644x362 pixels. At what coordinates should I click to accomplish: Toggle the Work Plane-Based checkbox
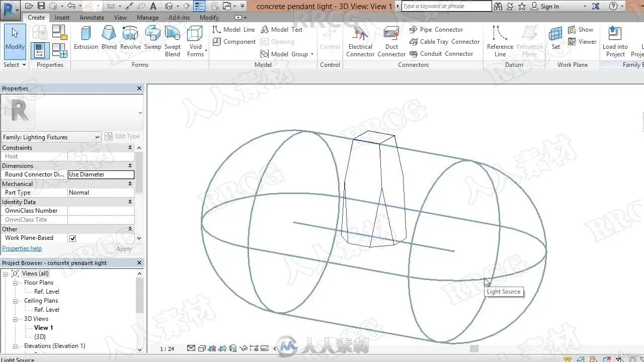[72, 238]
